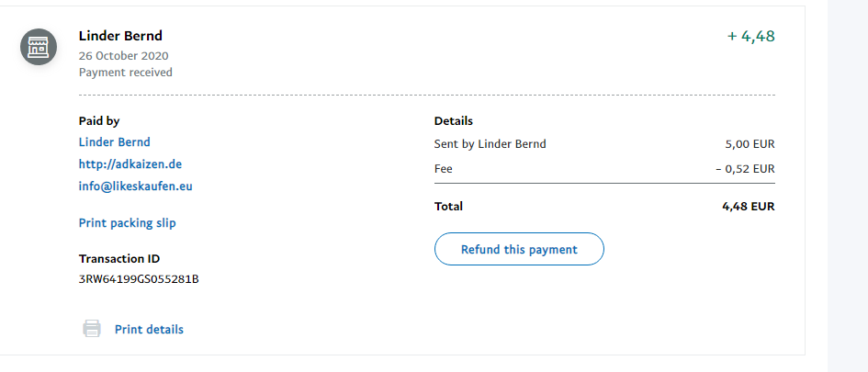Click the Sent by Linder Bernd row label
This screenshot has width=868, height=372.
pyautogui.click(x=490, y=144)
